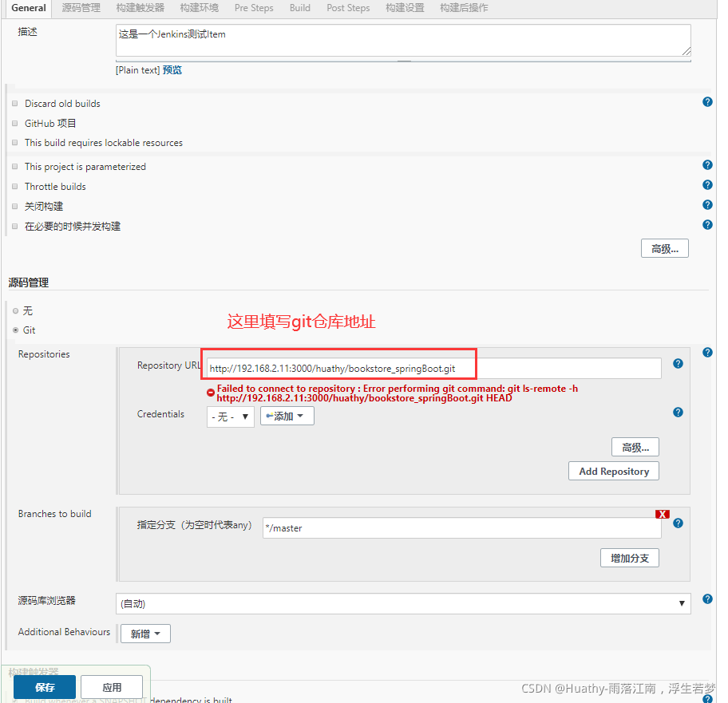This screenshot has height=703, width=728.
Task: Open the 源码库浏览器 (自动) dropdown
Action: 403,603
